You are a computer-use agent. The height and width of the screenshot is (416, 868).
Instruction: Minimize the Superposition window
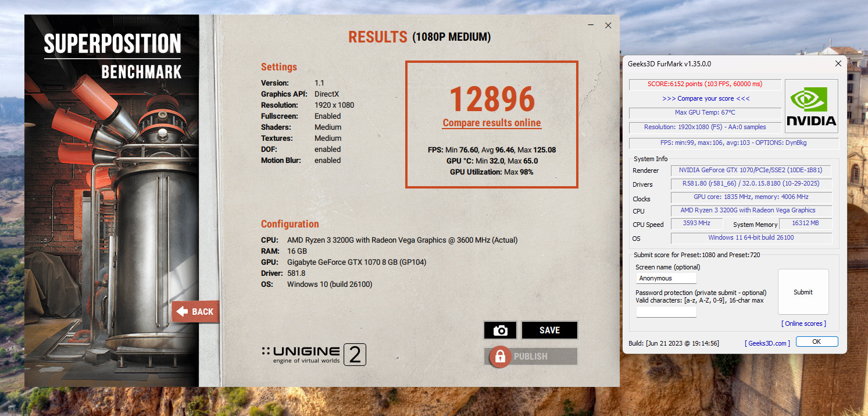point(591,26)
